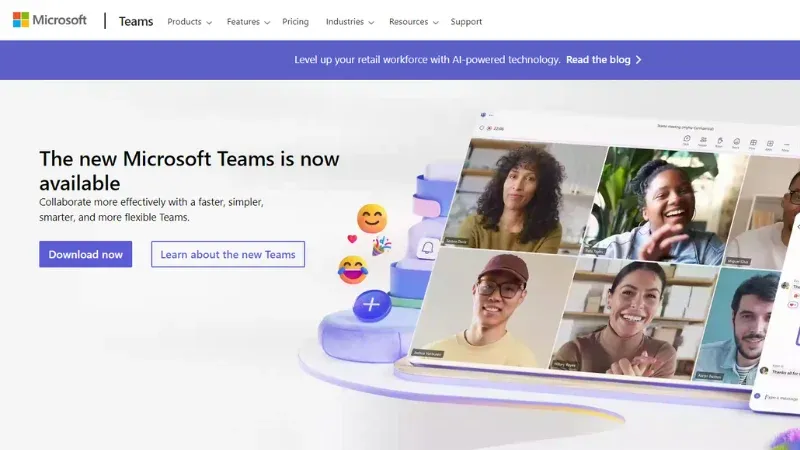Screen dimensions: 800x450
Task: Expand the Products menu
Action: coord(189,22)
